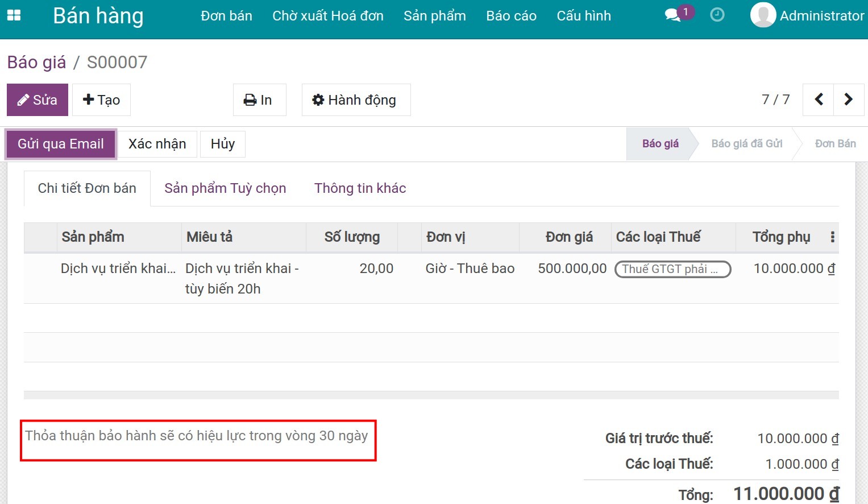Go to the next record arrow
This screenshot has width=868, height=504.
click(849, 100)
